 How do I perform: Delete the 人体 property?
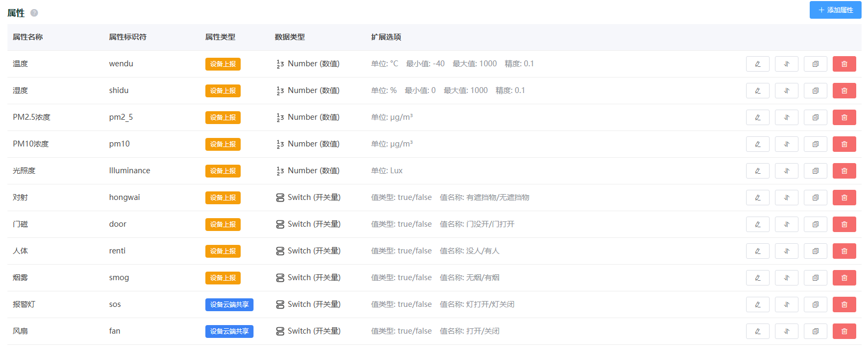(844, 251)
